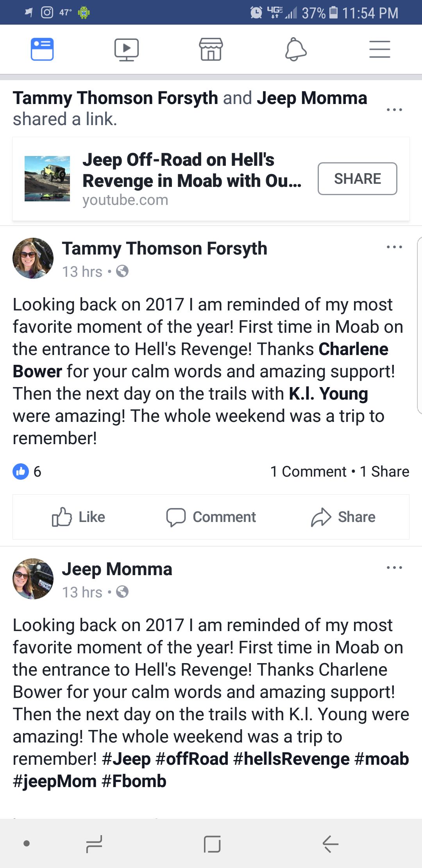Expand options for Tammy's post
The height and width of the screenshot is (868, 422).
pos(394,247)
